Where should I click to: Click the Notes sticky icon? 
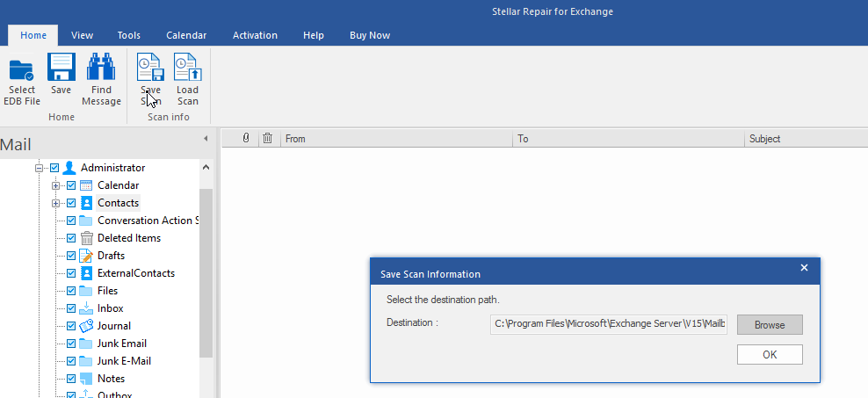[86, 379]
